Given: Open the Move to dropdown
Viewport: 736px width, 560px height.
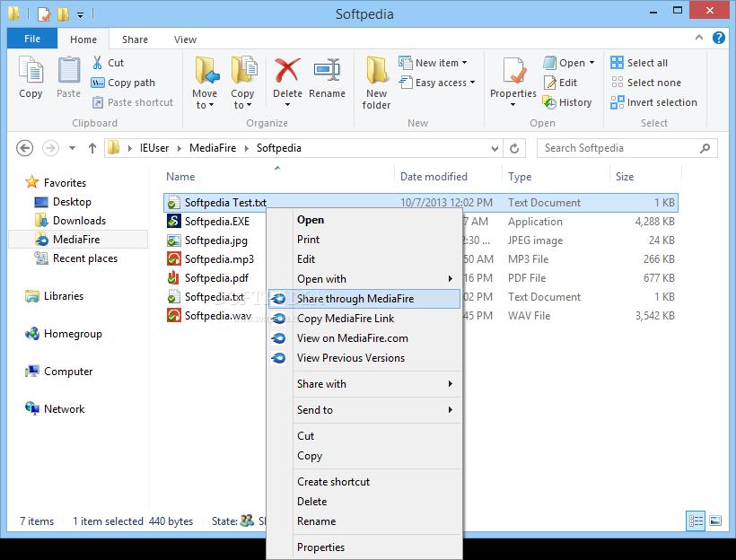Looking at the screenshot, I should point(206,99).
